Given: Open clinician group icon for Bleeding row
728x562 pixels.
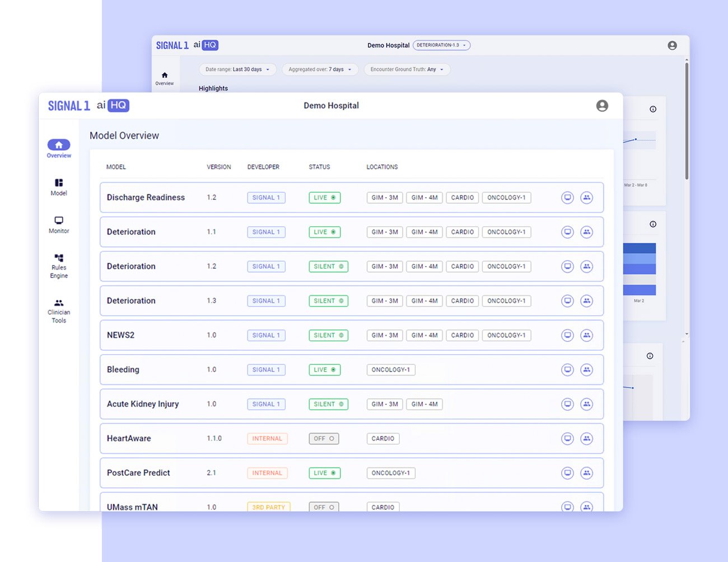Looking at the screenshot, I should (x=586, y=370).
